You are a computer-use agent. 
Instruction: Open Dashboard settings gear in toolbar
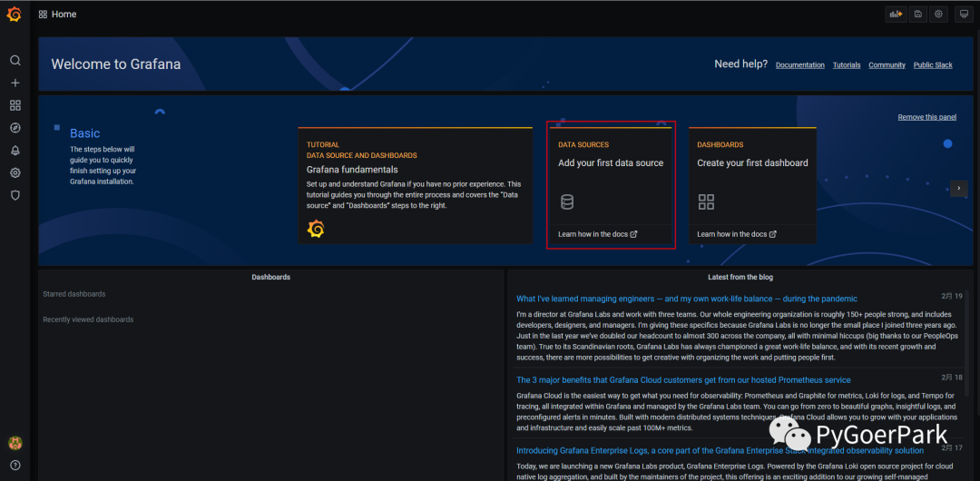938,14
